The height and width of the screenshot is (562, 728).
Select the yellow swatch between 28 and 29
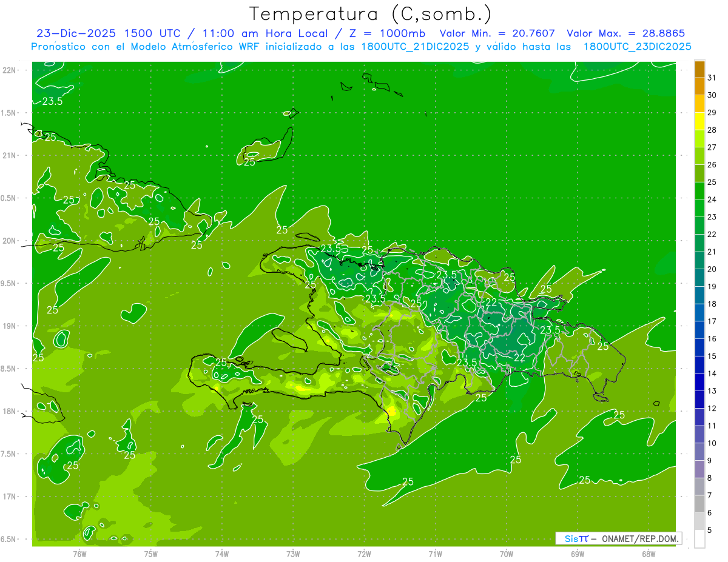[x=699, y=121]
